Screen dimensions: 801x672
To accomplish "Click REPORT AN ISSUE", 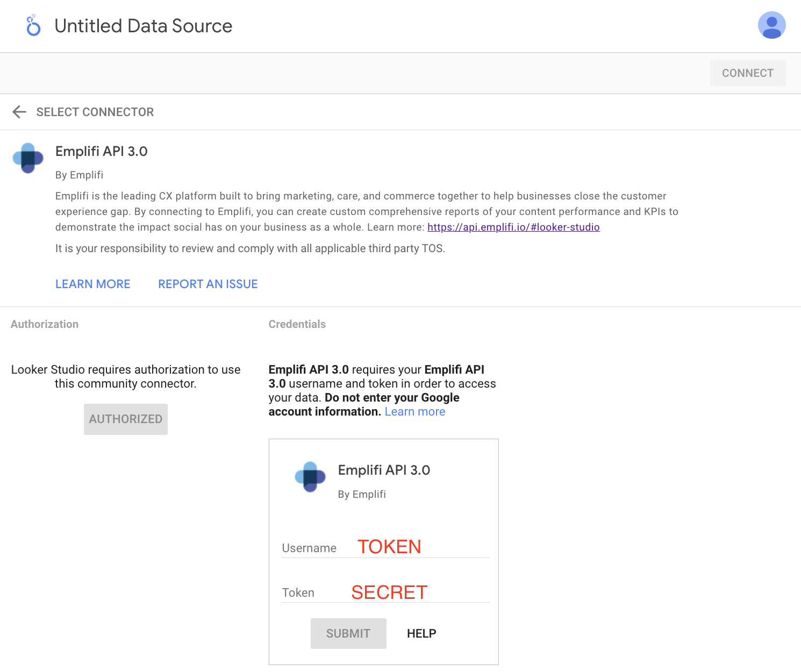I will tap(208, 284).
